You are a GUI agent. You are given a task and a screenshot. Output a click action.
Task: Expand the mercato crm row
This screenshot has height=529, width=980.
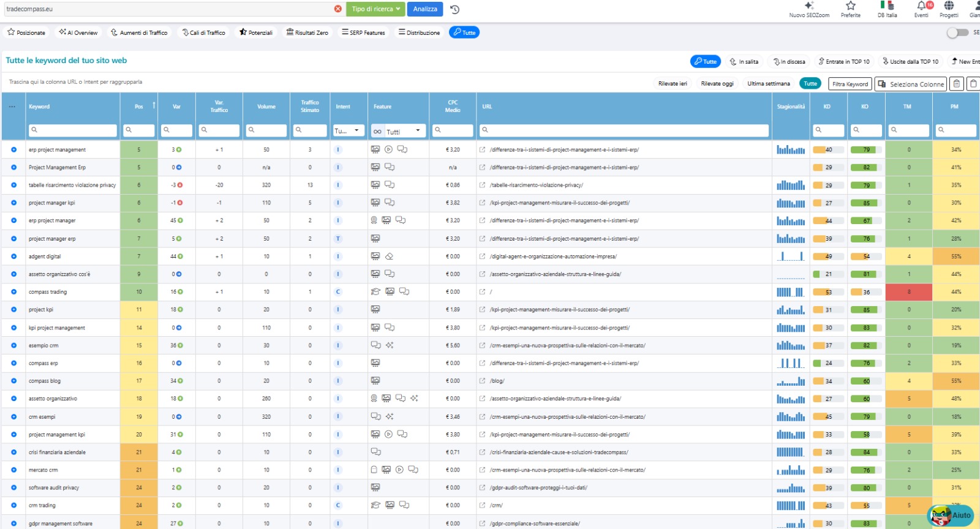click(x=13, y=470)
